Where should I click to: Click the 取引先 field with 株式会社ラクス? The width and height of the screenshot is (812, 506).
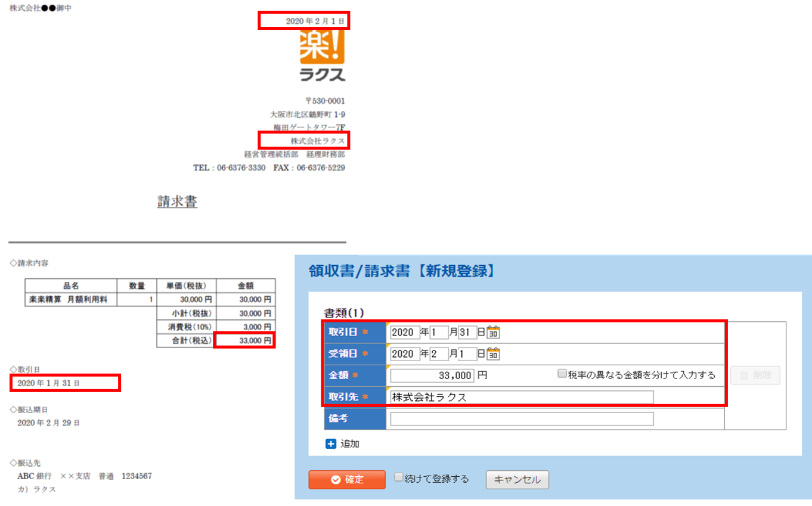tap(522, 397)
